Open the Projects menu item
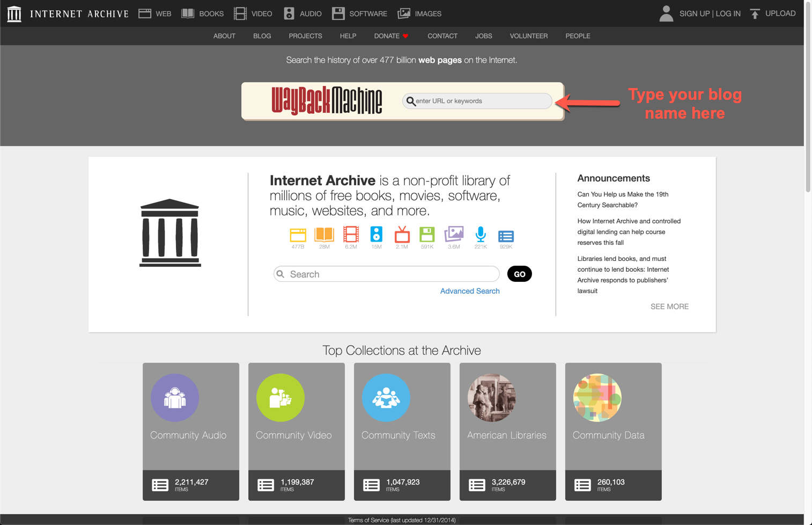 [x=305, y=36]
